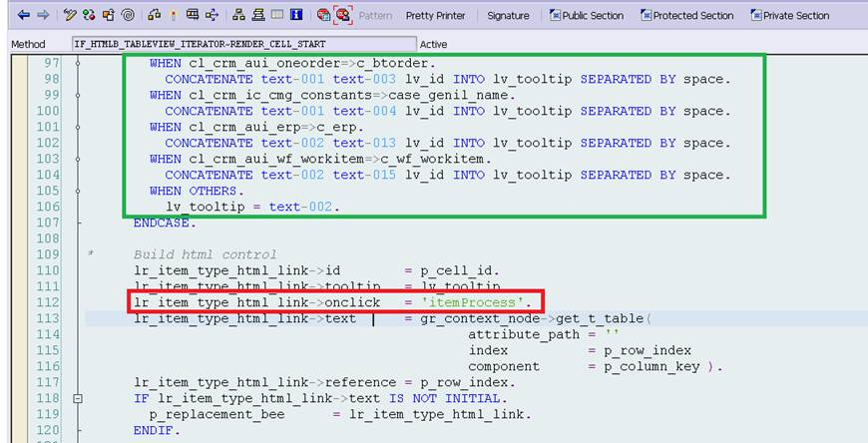Open the blue Help info icon
The image size is (868, 443).
click(x=296, y=15)
